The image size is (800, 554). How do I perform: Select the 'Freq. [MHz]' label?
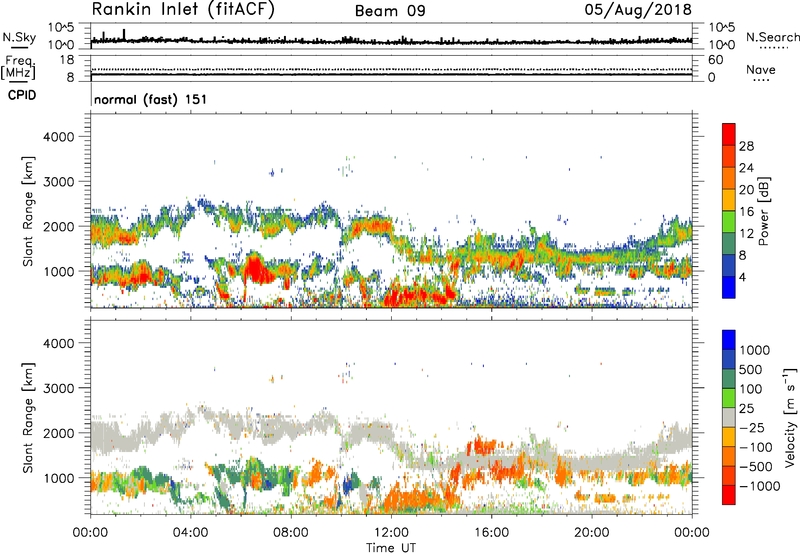pyautogui.click(x=18, y=68)
